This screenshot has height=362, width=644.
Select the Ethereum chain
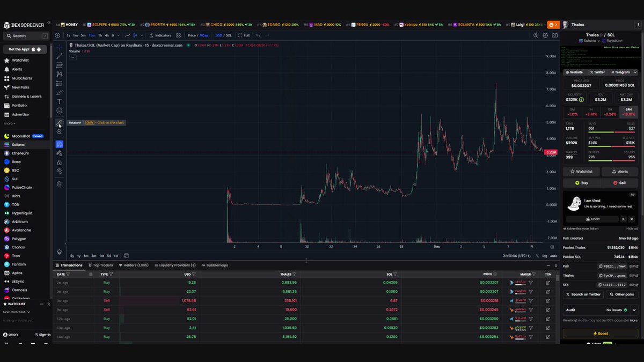coord(20,153)
